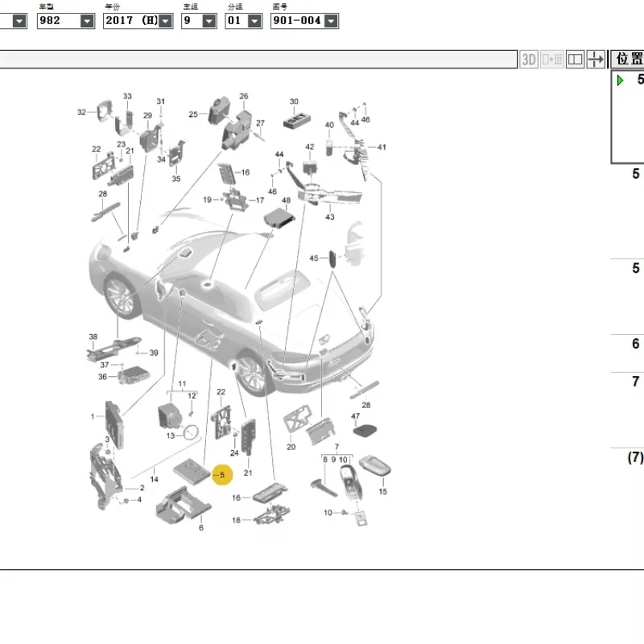The height and width of the screenshot is (644, 644).
Task: Open the subgroup 01 dropdown
Action: pyautogui.click(x=254, y=21)
